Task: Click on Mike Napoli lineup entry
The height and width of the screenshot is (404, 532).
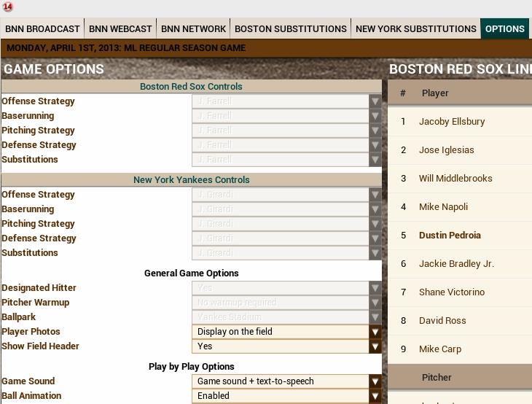Action: click(443, 207)
